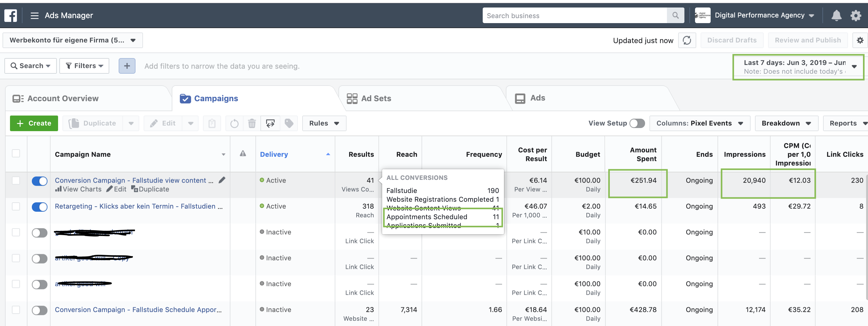Viewport: 868px width, 326px height.
Task: Sort by the Delivery column header
Action: click(295, 154)
